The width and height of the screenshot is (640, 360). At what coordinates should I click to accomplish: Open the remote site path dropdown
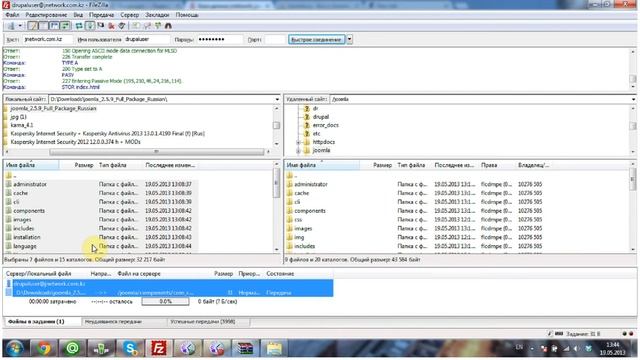(633, 99)
